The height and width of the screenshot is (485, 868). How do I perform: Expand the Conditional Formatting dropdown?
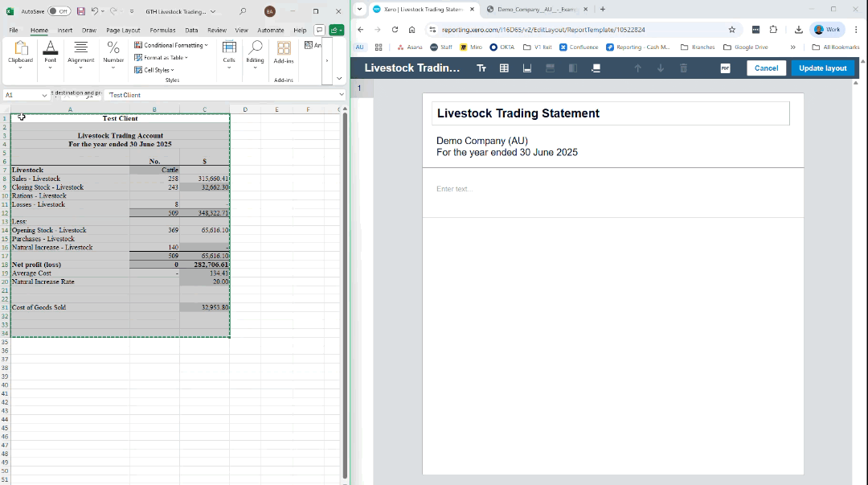click(171, 45)
